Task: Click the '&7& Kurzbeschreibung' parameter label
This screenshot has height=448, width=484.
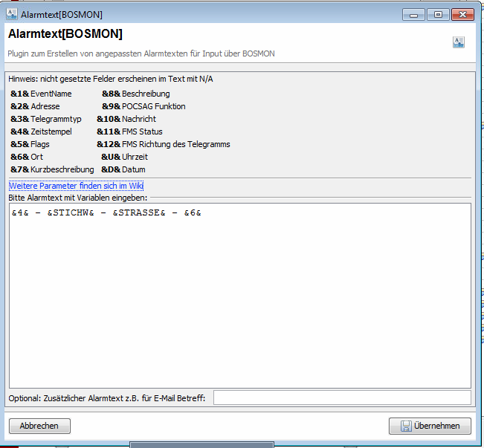Action: [52, 169]
